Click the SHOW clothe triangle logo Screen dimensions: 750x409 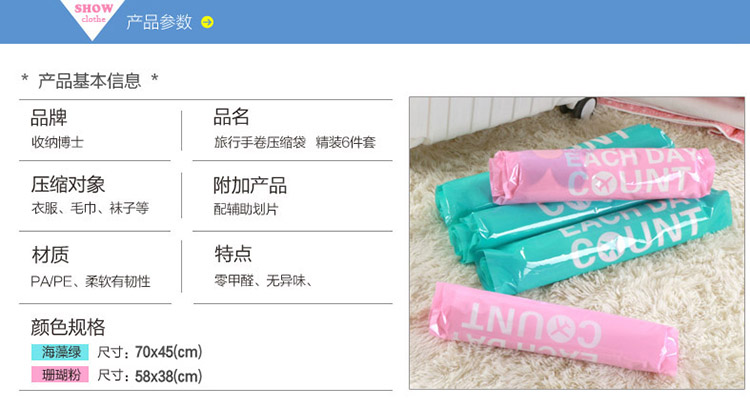coord(93,18)
